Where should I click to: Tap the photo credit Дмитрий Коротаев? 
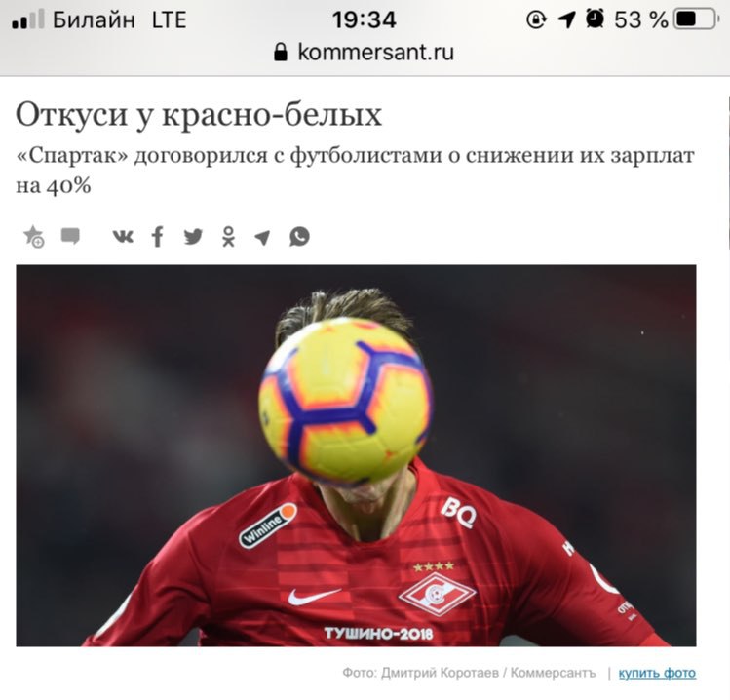click(470, 673)
